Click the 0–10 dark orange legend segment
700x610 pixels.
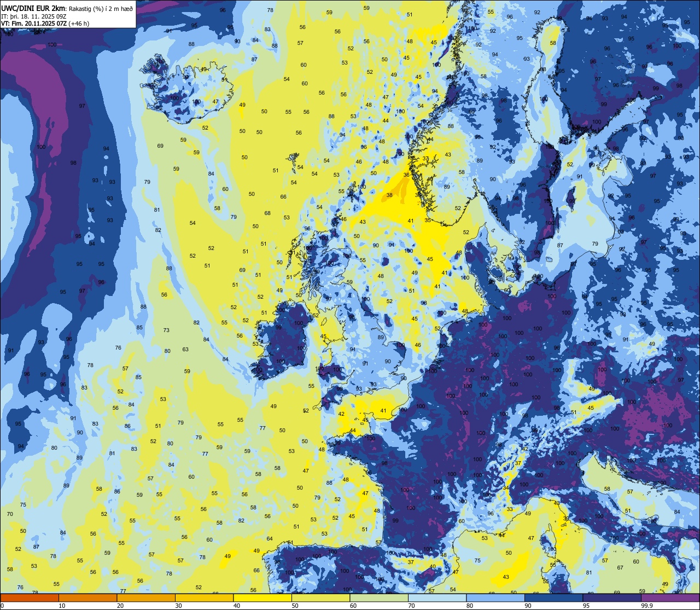point(30,597)
